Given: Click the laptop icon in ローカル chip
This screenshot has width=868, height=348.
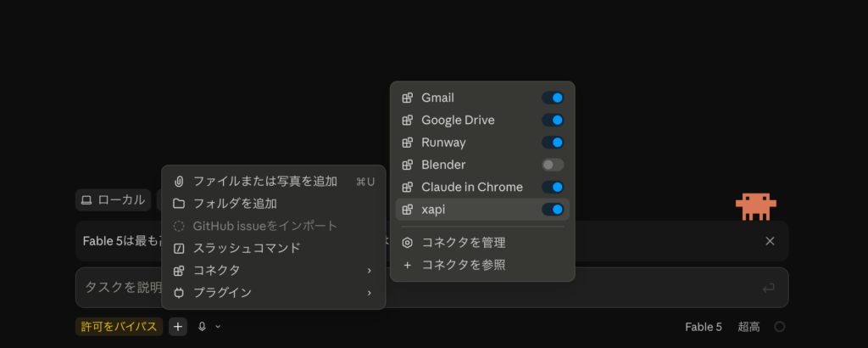Looking at the screenshot, I should 86,200.
